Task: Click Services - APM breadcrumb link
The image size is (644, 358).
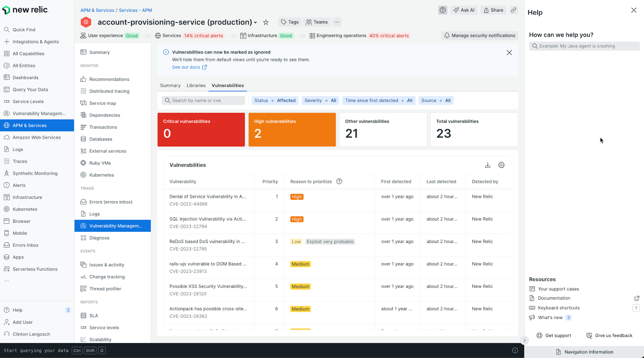Action: coord(135,10)
